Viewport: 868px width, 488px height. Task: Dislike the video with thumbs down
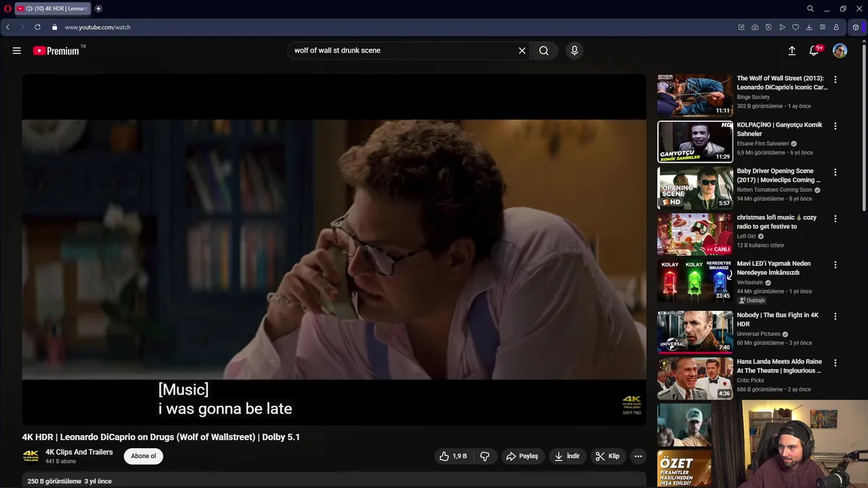[484, 456]
